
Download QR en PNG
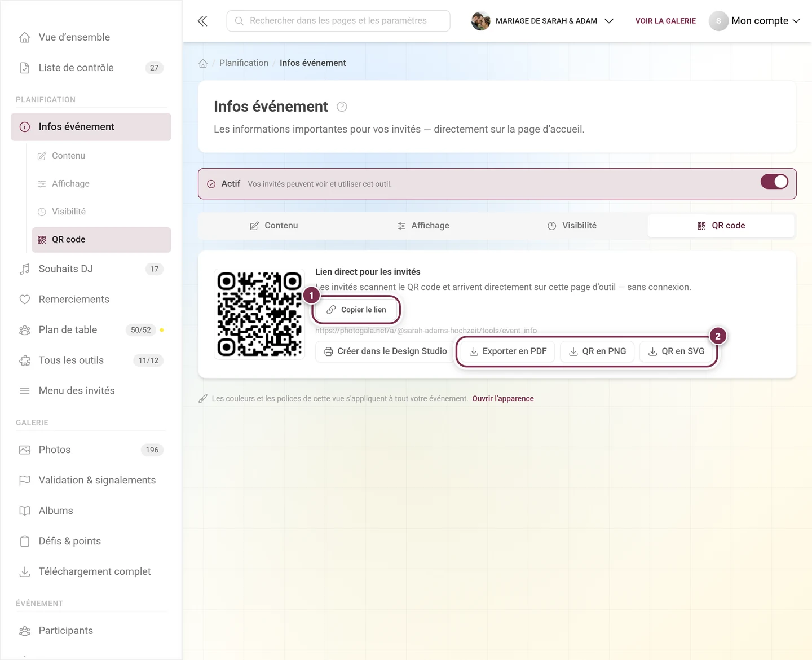coord(598,351)
